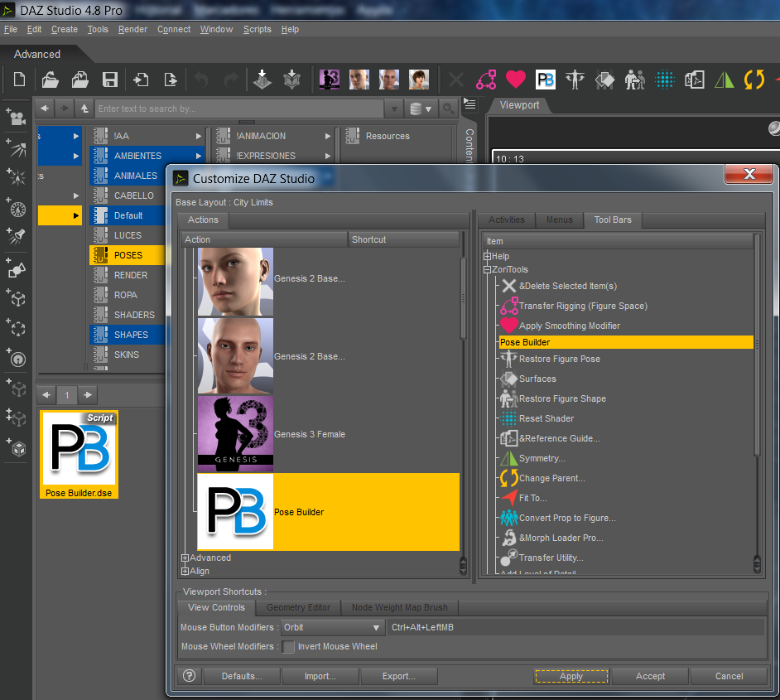Screen dimensions: 780x700
Task: Click the Apply button
Action: pos(571,676)
